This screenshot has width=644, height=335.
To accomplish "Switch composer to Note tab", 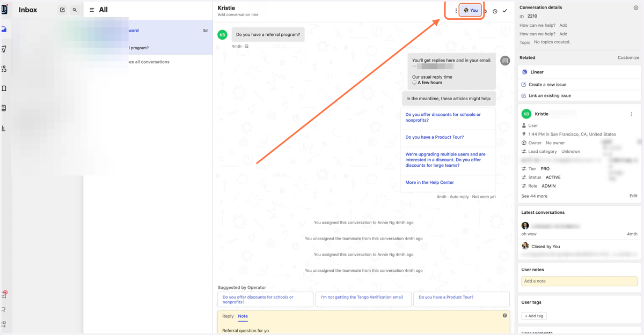I will [243, 316].
